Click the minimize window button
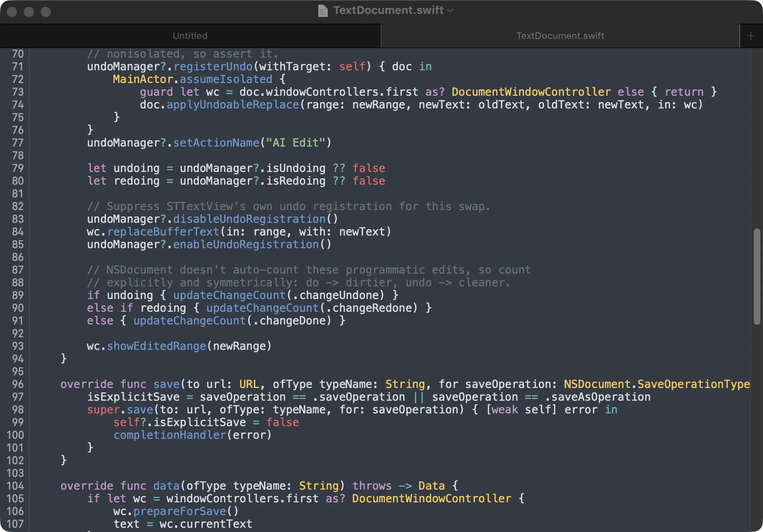Screen dimensions: 763x532 29,12
